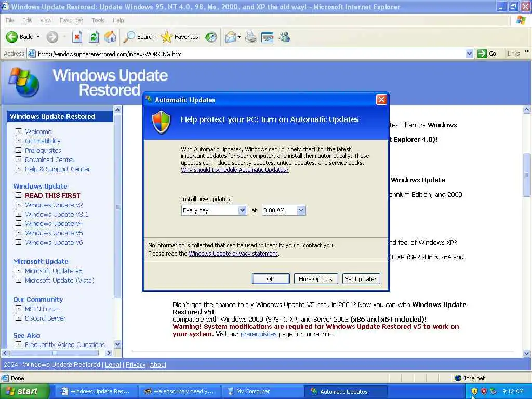The image size is (532, 399).
Task: Click the page icon in address bar
Action: [x=32, y=54]
